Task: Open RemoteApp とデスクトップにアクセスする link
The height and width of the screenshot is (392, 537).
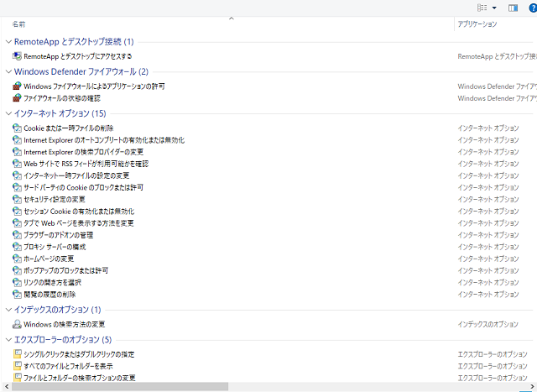Action: (78, 56)
